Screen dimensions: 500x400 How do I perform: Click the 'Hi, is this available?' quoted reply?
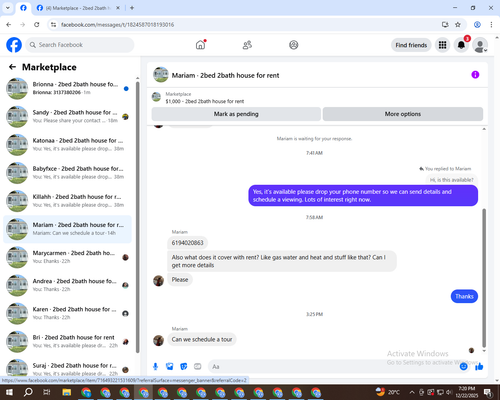click(451, 180)
